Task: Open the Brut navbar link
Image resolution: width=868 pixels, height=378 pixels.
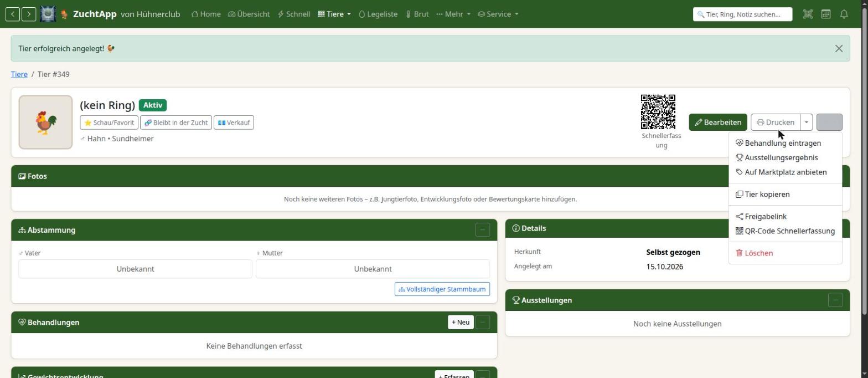Action: pos(417,14)
